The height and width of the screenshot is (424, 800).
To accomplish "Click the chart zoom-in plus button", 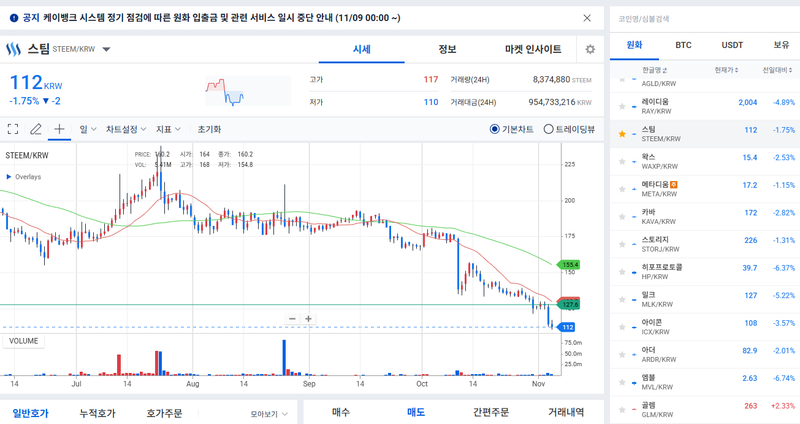I will point(309,319).
